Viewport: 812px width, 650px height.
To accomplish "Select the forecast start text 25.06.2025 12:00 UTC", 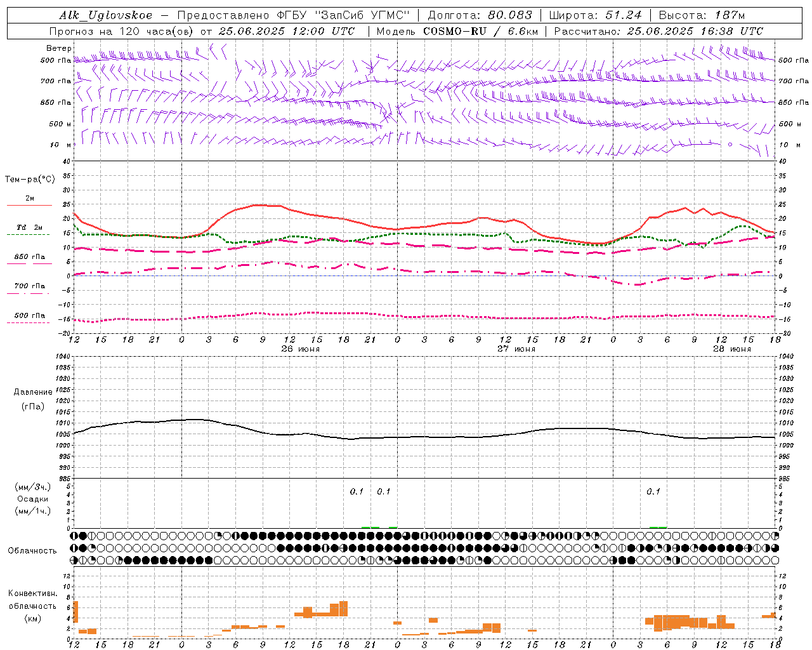I will point(287,31).
